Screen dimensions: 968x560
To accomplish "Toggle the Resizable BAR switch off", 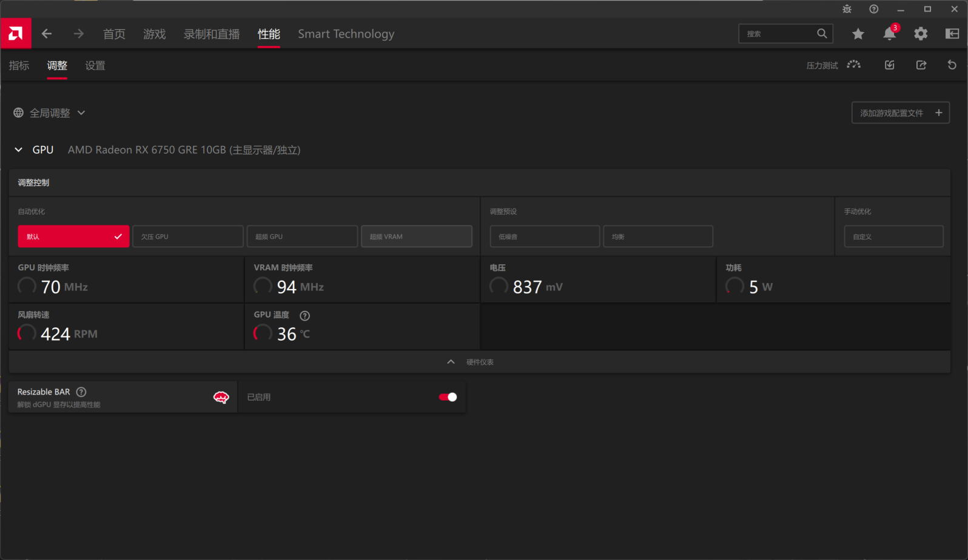I will 448,397.
